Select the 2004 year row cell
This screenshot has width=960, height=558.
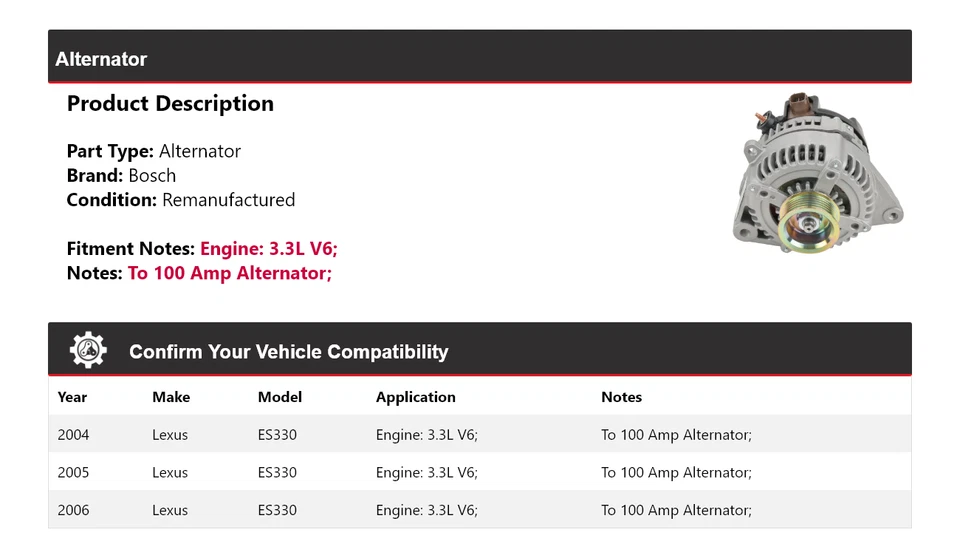[73, 435]
